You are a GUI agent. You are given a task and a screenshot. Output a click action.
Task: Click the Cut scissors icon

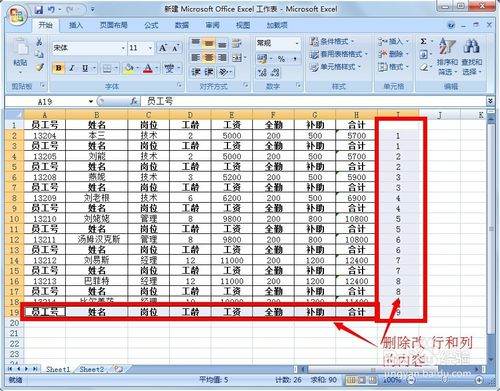(x=39, y=42)
